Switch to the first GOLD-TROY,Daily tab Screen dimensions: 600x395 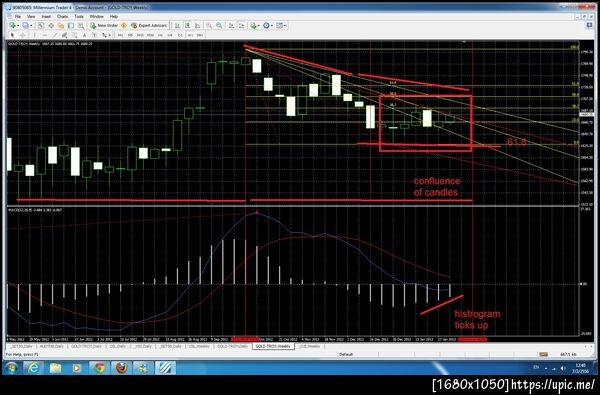click(x=86, y=346)
